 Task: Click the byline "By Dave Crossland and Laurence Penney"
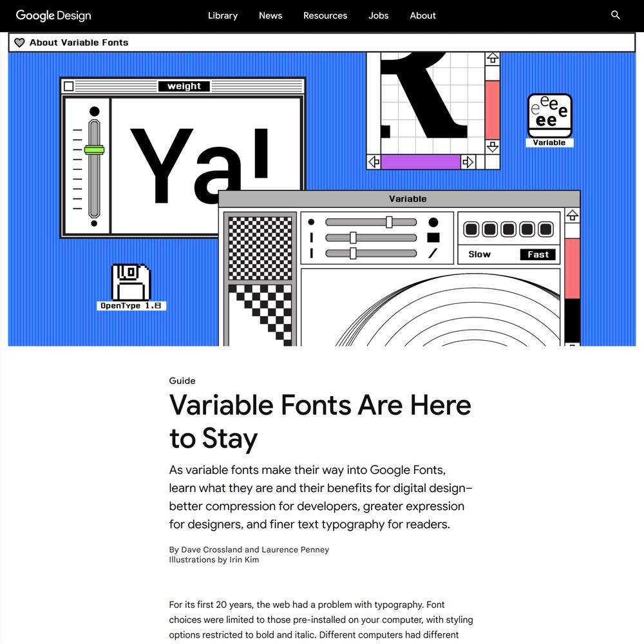[249, 549]
